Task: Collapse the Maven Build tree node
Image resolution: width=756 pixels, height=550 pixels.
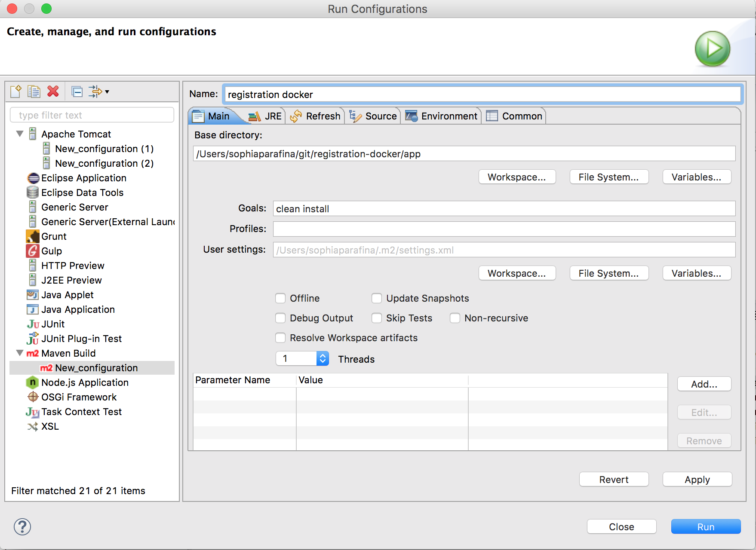Action: click(20, 353)
